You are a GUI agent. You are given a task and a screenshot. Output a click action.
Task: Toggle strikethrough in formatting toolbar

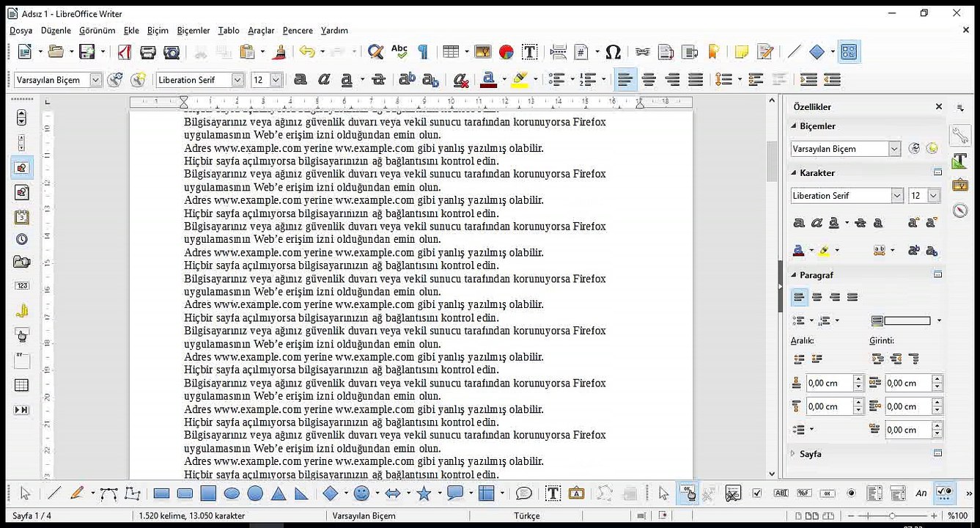pos(378,79)
